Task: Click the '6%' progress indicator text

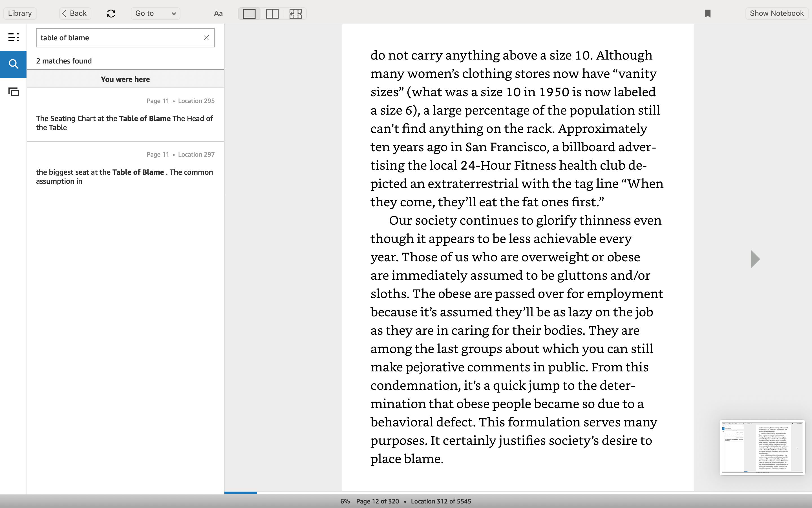Action: click(x=345, y=501)
